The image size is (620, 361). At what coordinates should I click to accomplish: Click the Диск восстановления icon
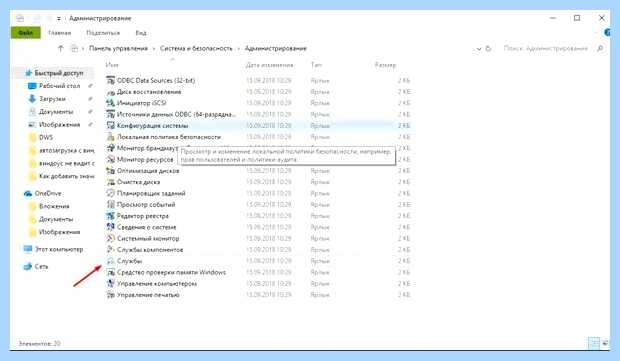point(111,92)
